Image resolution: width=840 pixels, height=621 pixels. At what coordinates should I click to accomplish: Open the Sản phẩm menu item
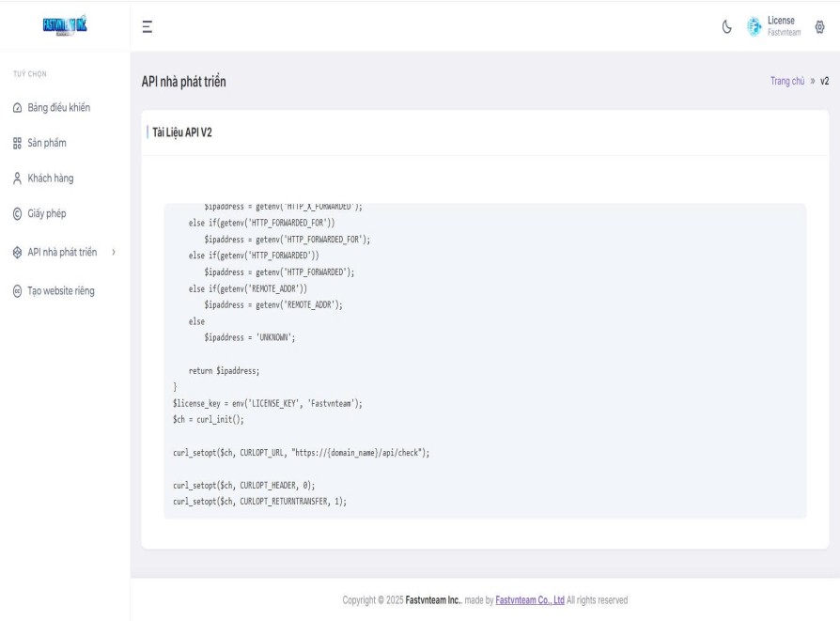point(47,144)
